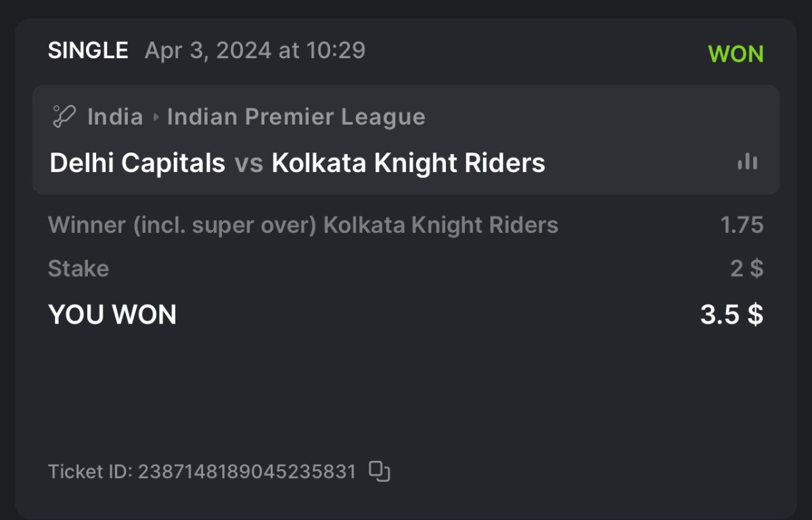Click the breadcrumb arrow after India
The width and height of the screenshot is (812, 520).
(156, 117)
